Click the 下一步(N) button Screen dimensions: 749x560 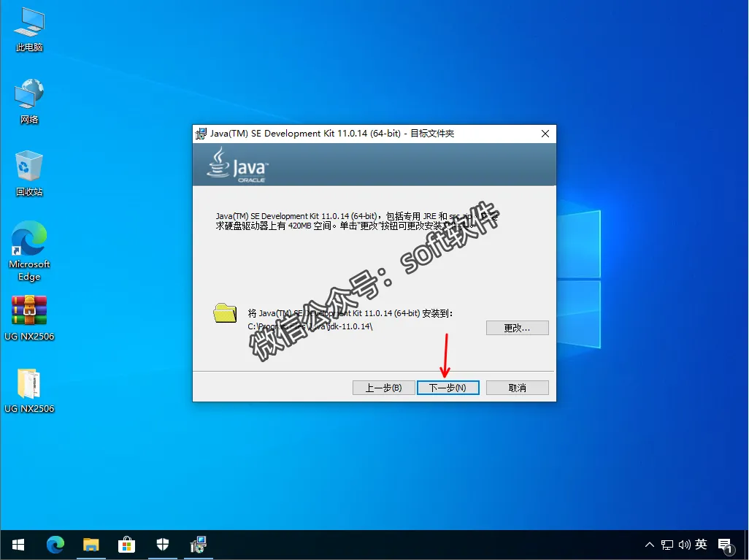click(x=448, y=388)
